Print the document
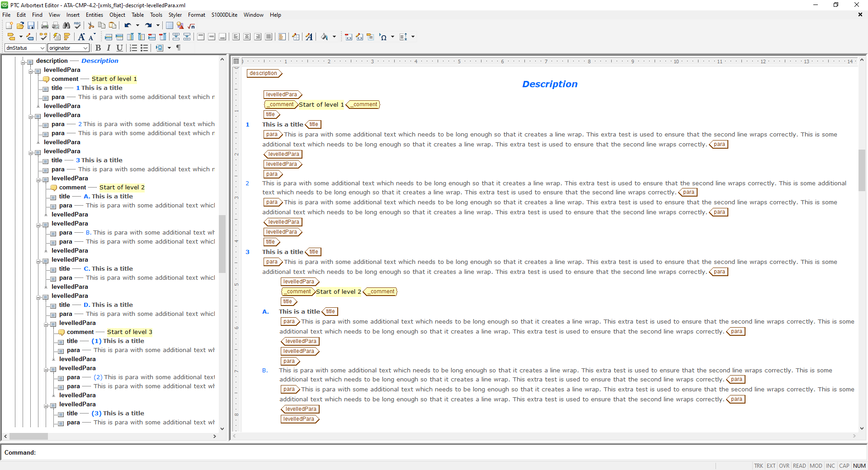Screen dimensions: 868x470 [x=44, y=26]
